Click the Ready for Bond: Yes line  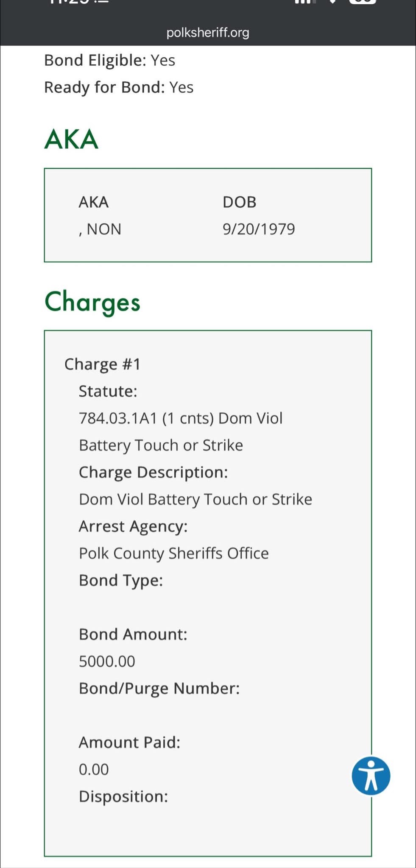pos(119,87)
